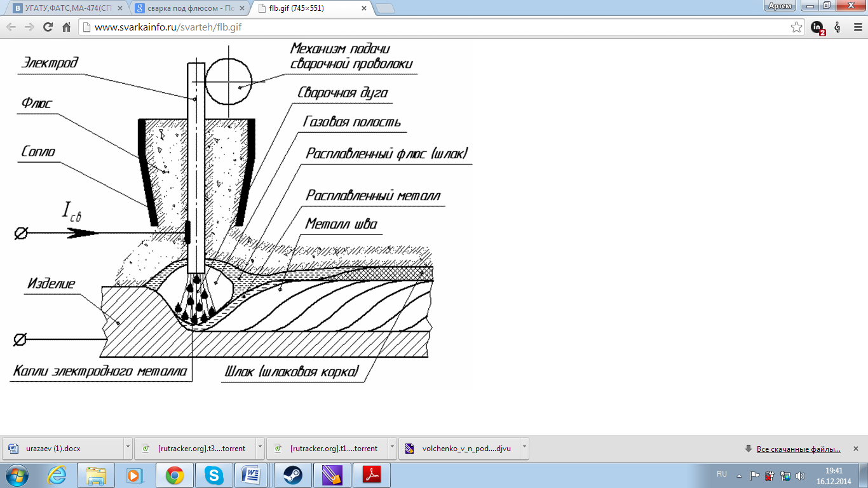Close the flb.gif tab
868x488 pixels.
pos(363,9)
